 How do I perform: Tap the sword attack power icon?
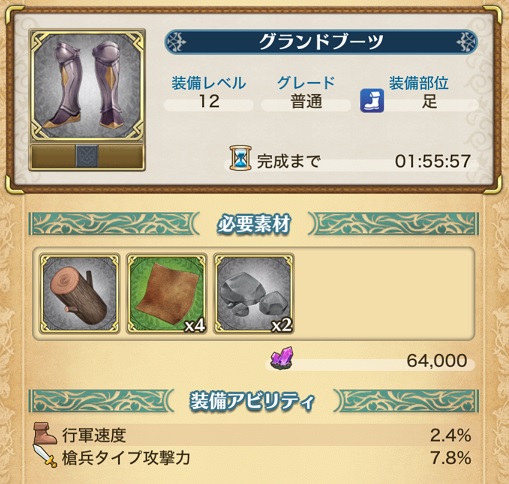tap(45, 456)
